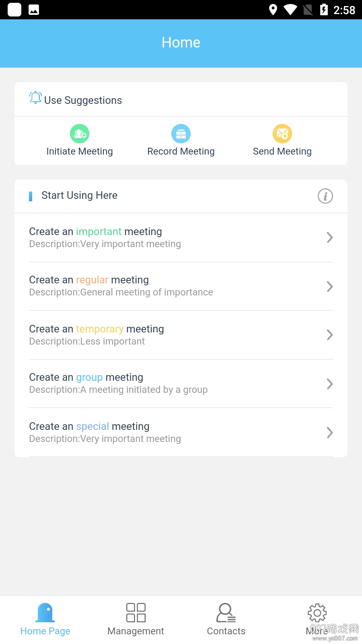
Task: Open the Contacts person icon
Action: [x=226, y=613]
